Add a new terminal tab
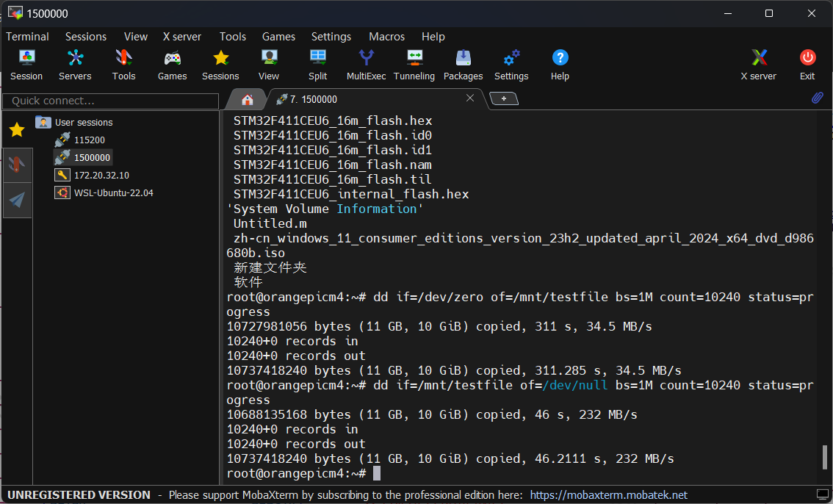This screenshot has width=833, height=504. click(x=504, y=98)
